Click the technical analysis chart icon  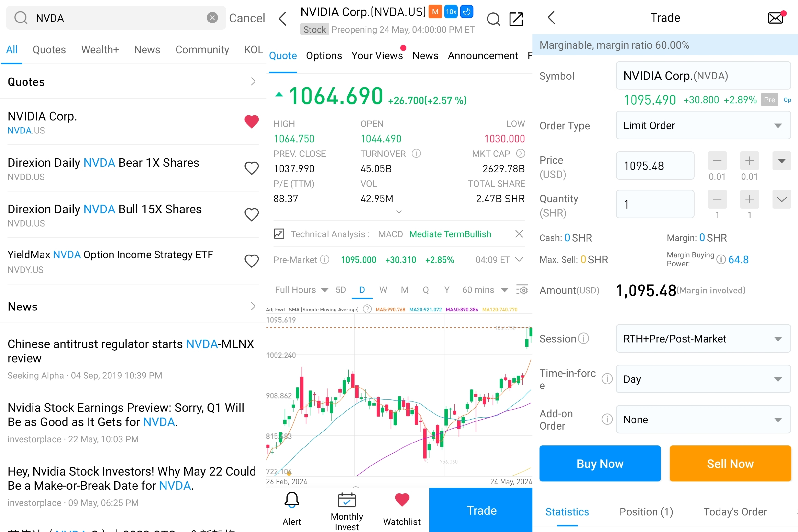tap(279, 234)
